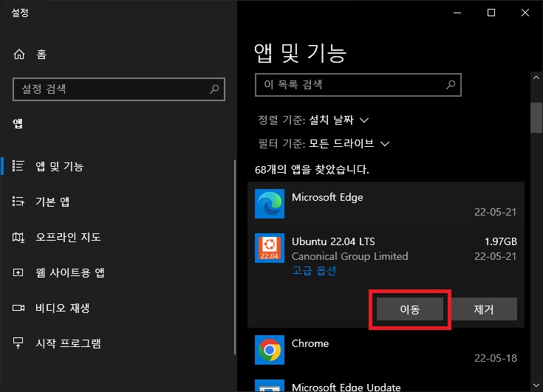The width and height of the screenshot is (543, 392).
Task: Close the Settings window
Action: pos(525,13)
